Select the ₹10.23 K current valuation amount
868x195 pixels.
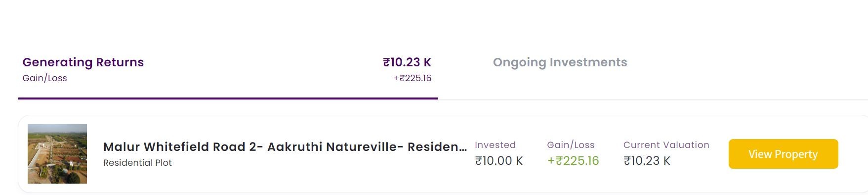647,161
